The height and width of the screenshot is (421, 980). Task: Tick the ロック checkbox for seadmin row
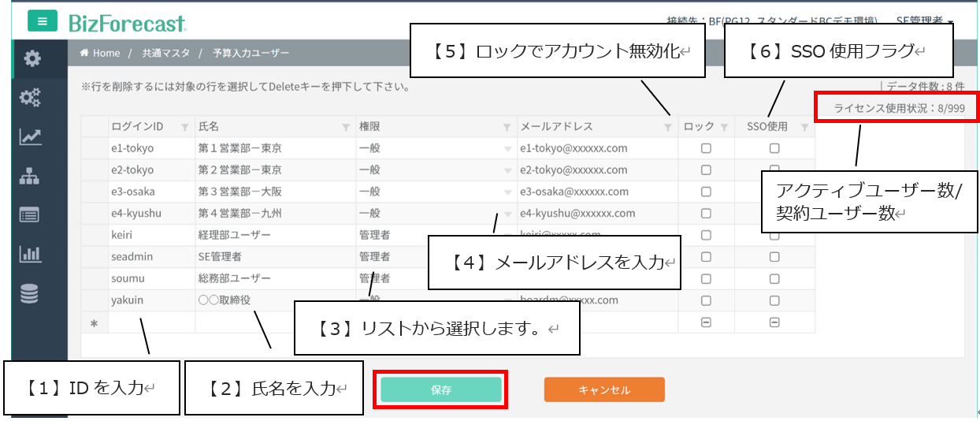coord(706,256)
